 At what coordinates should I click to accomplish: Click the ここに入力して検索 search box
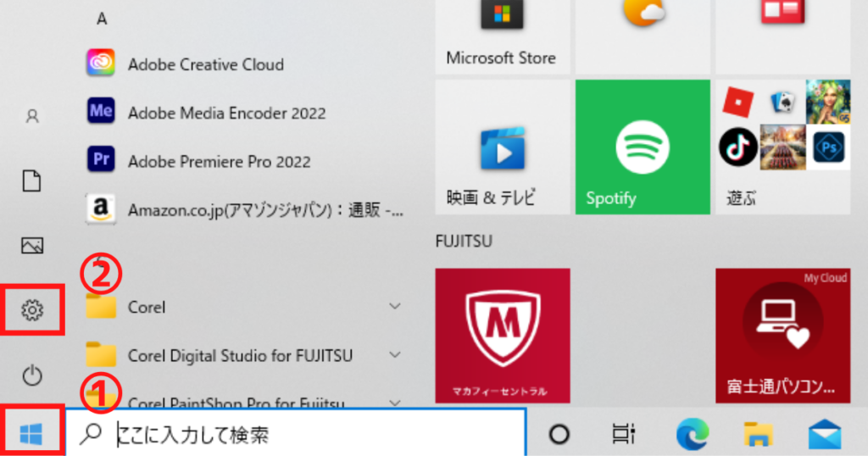click(296, 434)
